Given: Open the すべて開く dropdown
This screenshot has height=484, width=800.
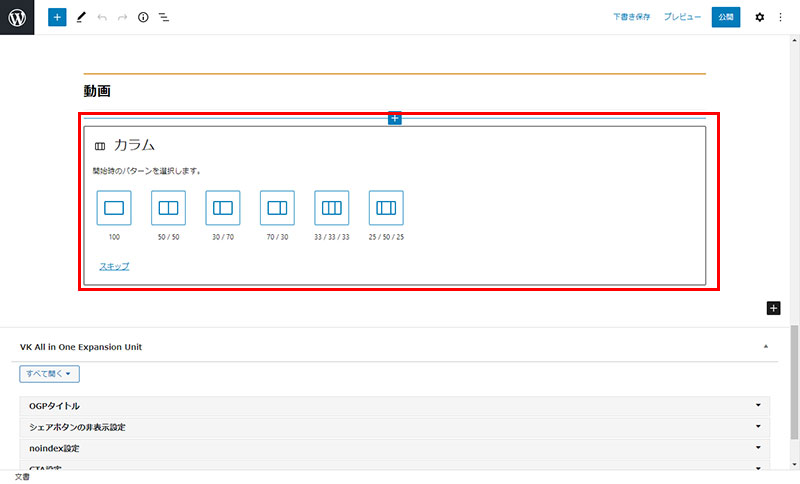Looking at the screenshot, I should (x=49, y=373).
